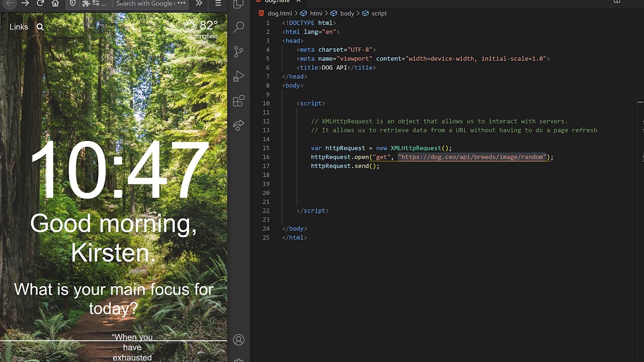Click the opening script tag on line 10
The width and height of the screenshot is (644, 362).
(x=311, y=104)
